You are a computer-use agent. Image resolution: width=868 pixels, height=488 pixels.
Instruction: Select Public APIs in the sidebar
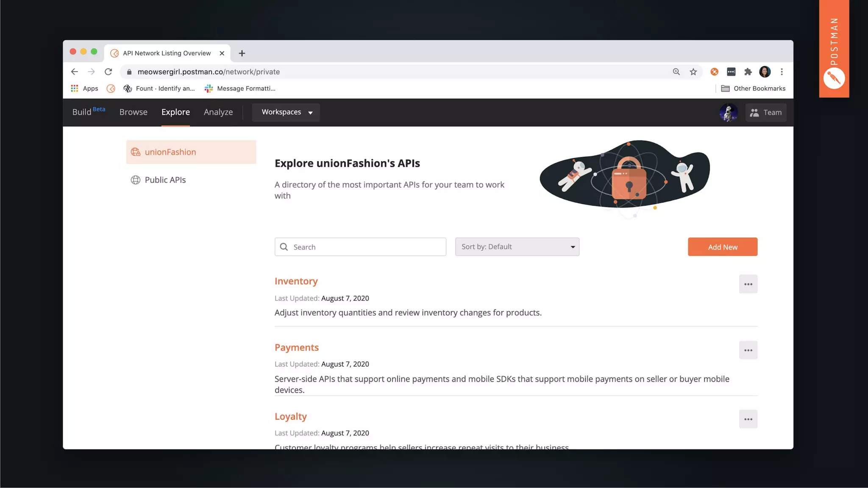pos(165,180)
